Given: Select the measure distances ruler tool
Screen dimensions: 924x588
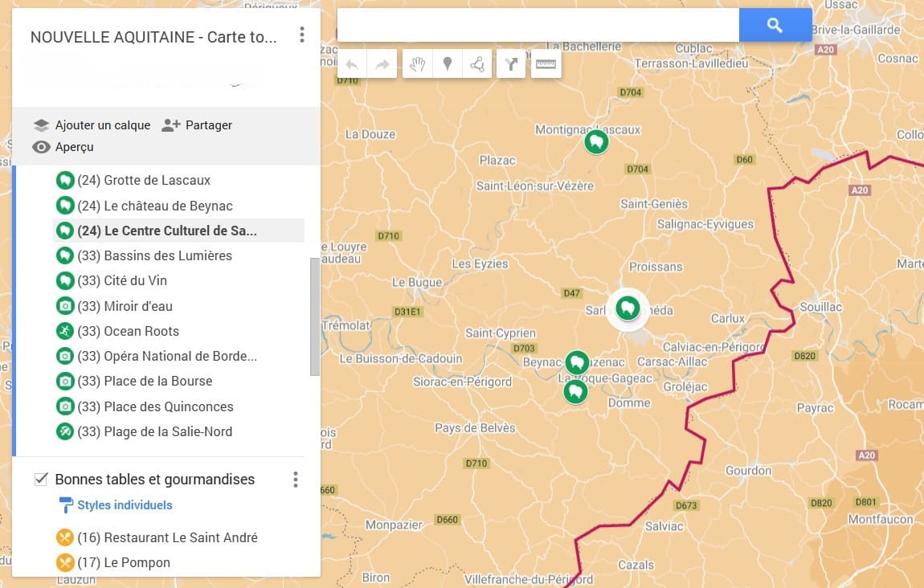Looking at the screenshot, I should click(546, 63).
